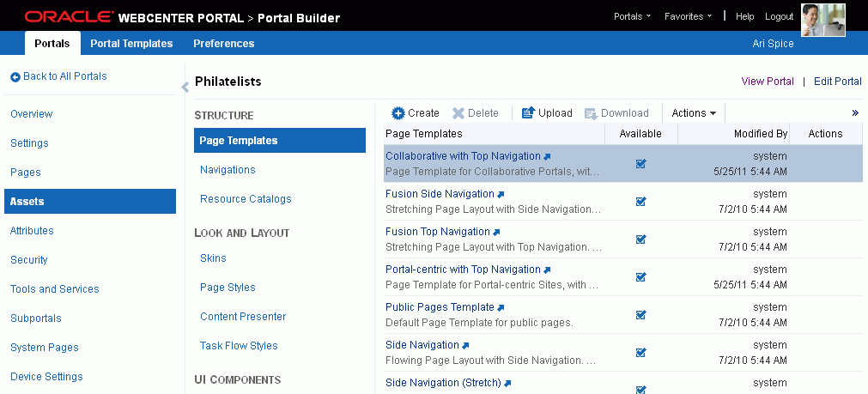868x394 pixels.
Task: Open Attributes in left sidebar
Action: tap(32, 231)
